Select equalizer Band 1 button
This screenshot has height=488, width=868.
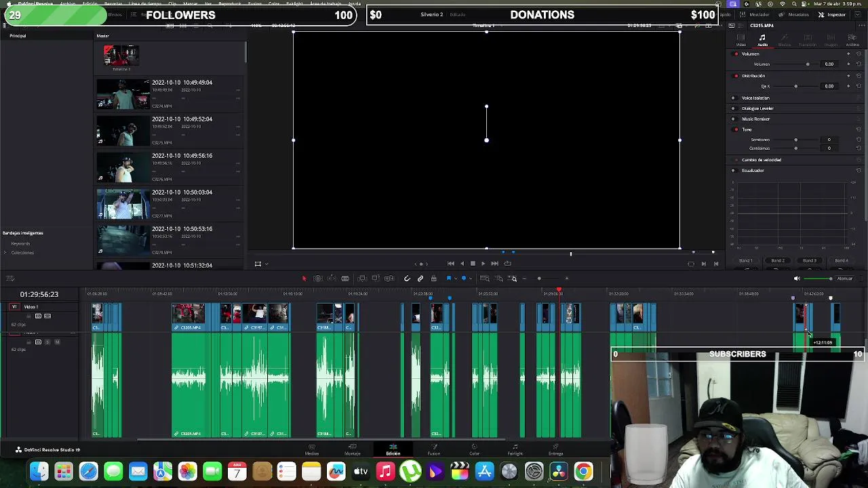pos(746,261)
